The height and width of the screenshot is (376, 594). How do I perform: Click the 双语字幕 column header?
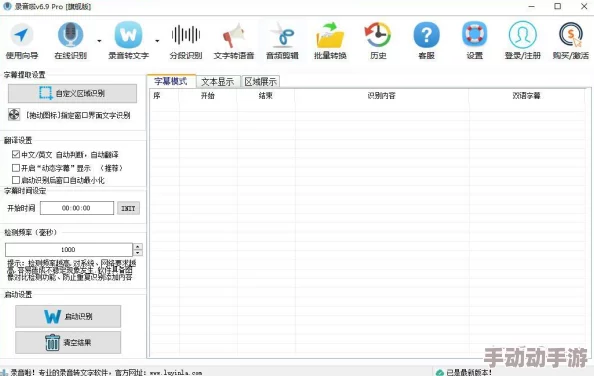click(x=526, y=96)
